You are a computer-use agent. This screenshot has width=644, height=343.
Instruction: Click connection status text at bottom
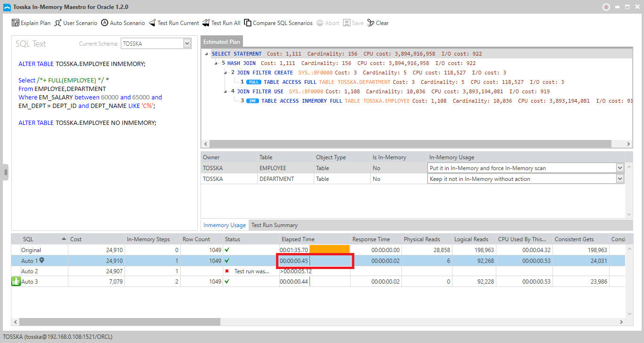[x=58, y=337]
